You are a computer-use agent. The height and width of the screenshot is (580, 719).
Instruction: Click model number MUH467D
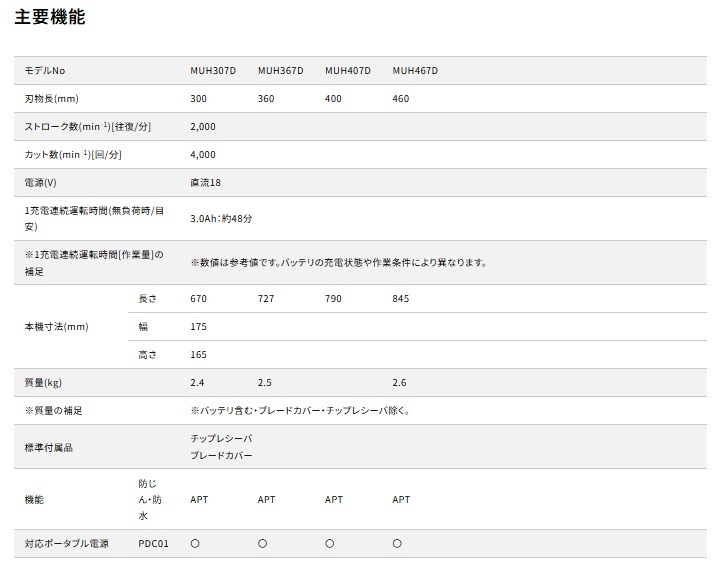pos(415,71)
